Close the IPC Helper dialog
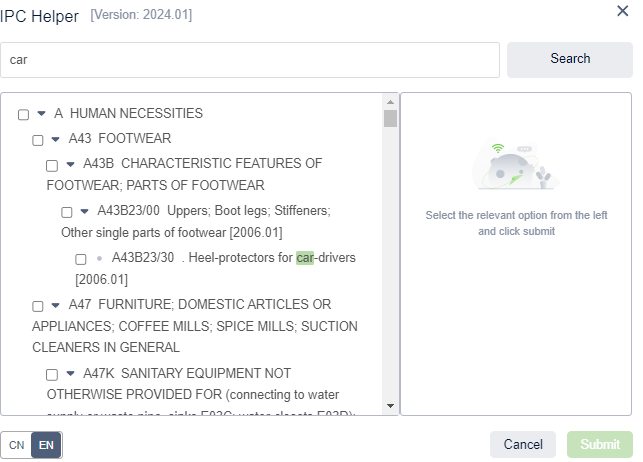The width and height of the screenshot is (643, 462). [x=622, y=10]
